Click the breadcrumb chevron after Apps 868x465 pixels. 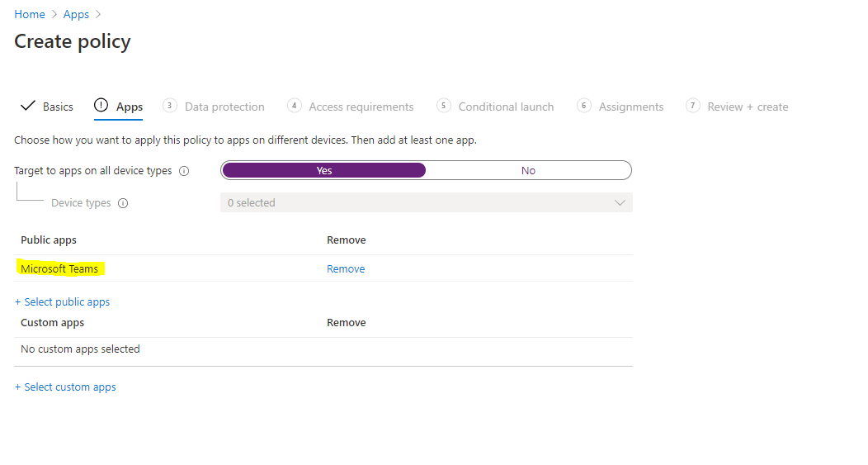pyautogui.click(x=98, y=14)
